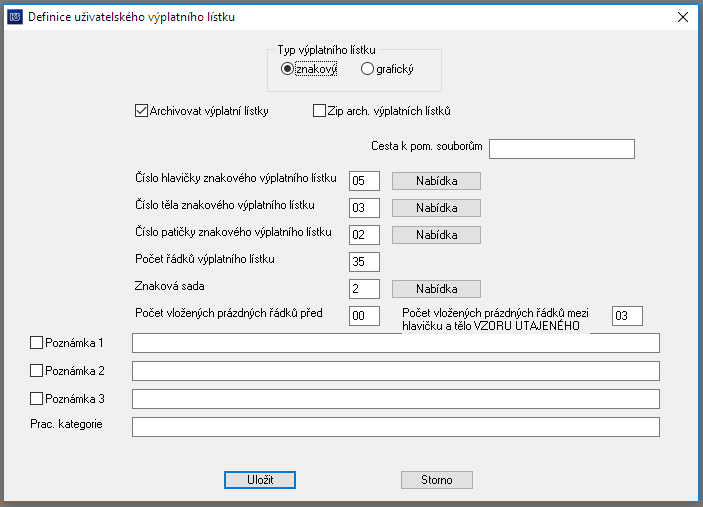Click the 'Počet řádků výplatního lístku' label
The height and width of the screenshot is (507, 703).
(205, 259)
